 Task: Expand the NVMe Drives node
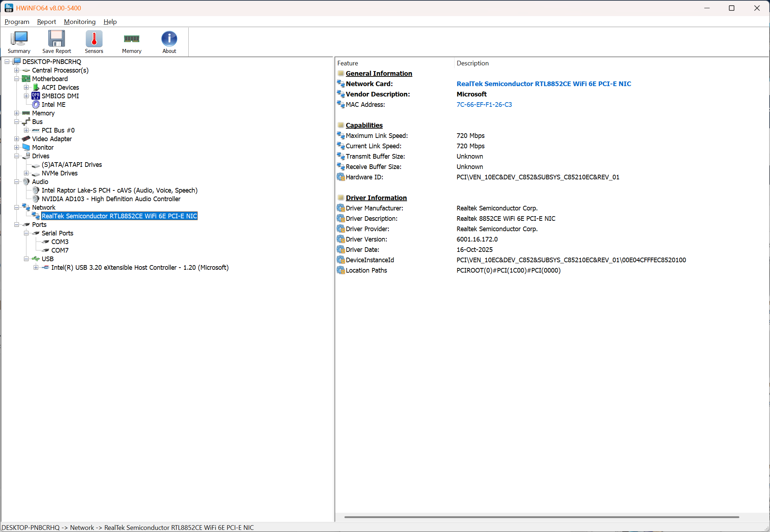(26, 173)
